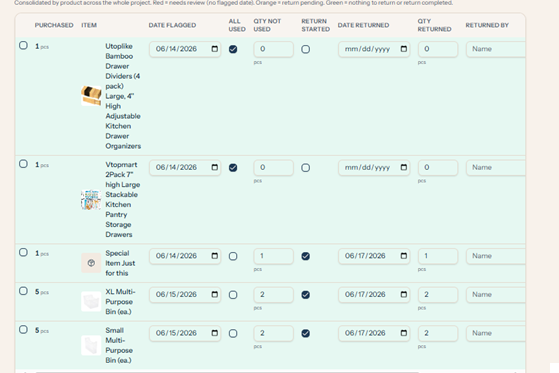
Task: Click the Small Bin Date Flagged 06/15/2026 text
Action: [176, 333]
